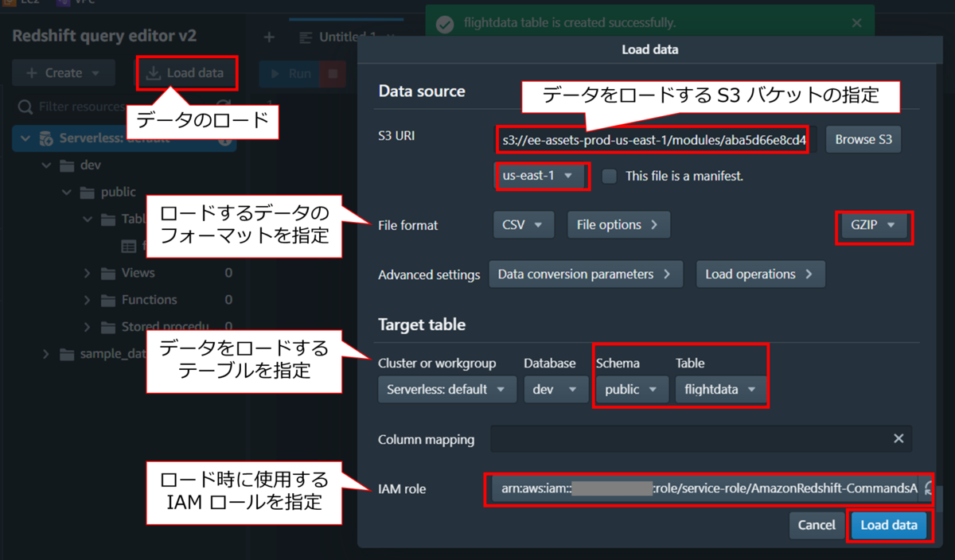Click the Views folder icon
This screenshot has width=955, height=560.
pyautogui.click(x=108, y=274)
